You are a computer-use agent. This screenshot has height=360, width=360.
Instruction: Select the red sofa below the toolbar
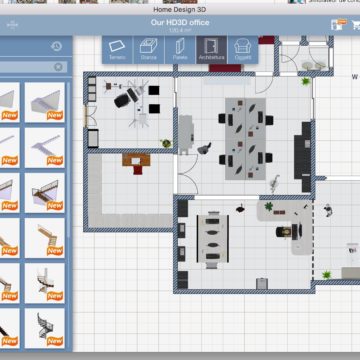tap(225, 68)
